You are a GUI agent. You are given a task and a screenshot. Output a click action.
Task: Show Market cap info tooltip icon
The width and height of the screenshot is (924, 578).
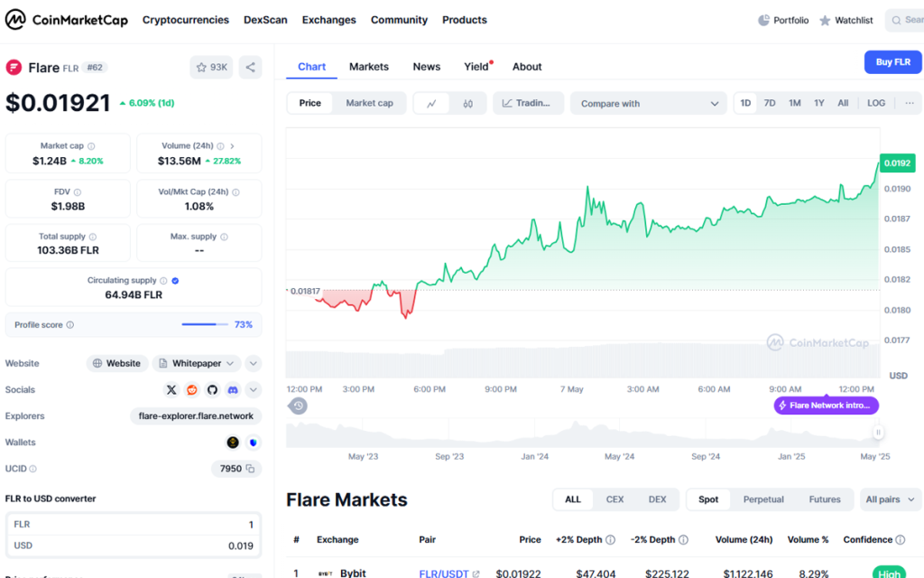pos(91,146)
